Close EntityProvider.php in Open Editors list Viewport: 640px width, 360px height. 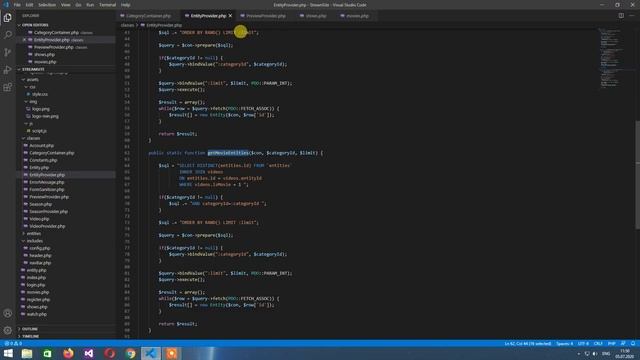click(x=24, y=40)
